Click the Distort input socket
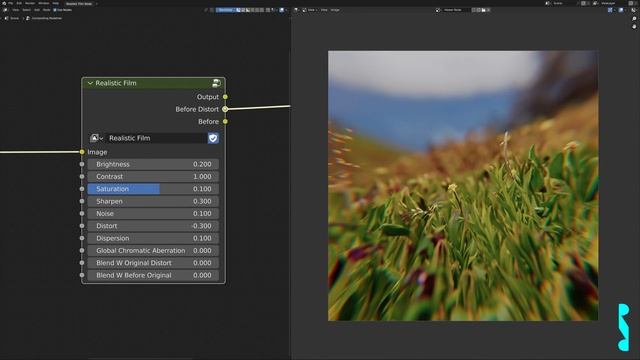 pyautogui.click(x=82, y=226)
